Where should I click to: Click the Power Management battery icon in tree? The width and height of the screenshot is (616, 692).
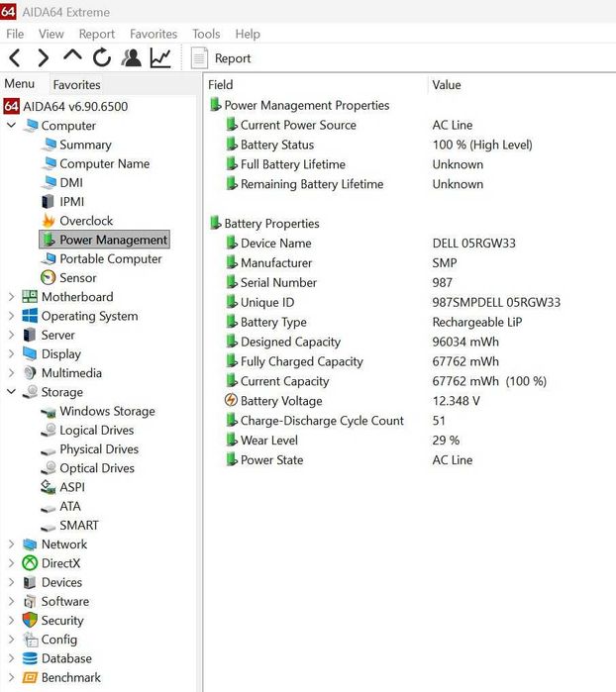click(x=49, y=240)
